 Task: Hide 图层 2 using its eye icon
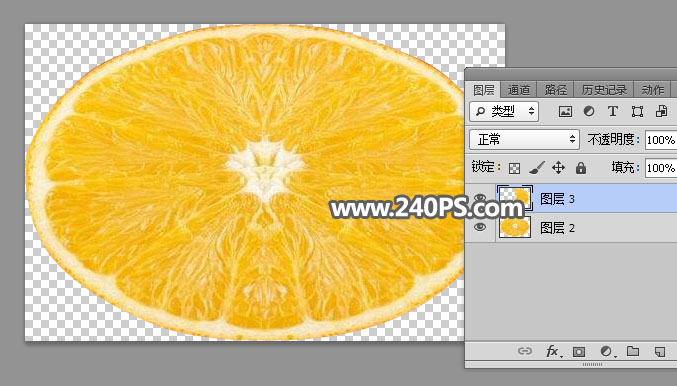[x=480, y=227]
